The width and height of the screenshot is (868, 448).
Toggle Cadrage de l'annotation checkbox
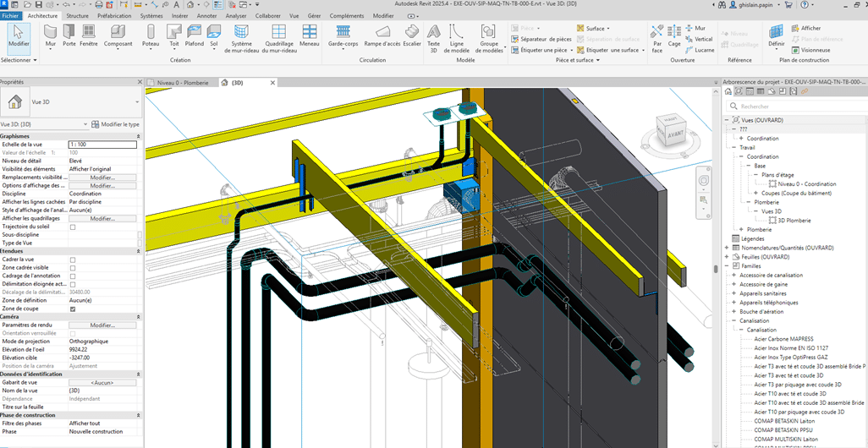[73, 276]
